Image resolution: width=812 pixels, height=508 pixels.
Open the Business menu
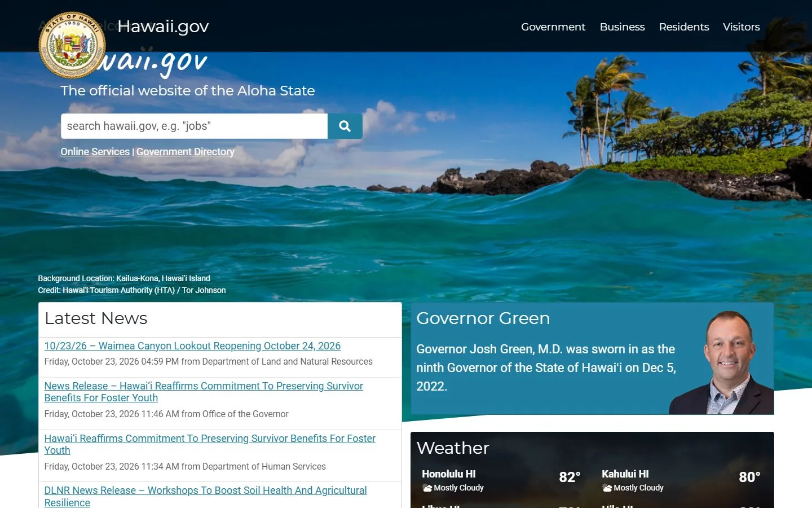622,27
